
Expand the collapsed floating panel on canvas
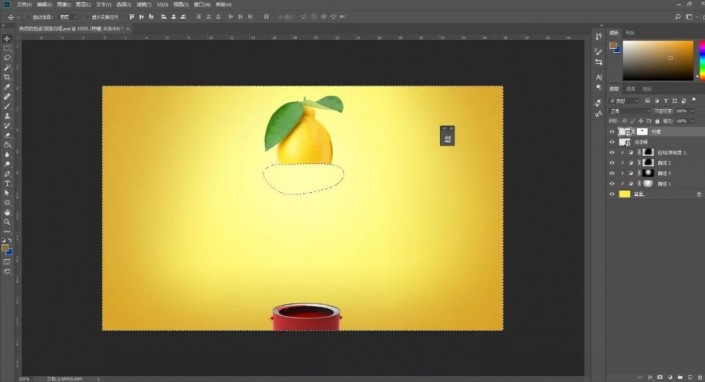tap(447, 136)
